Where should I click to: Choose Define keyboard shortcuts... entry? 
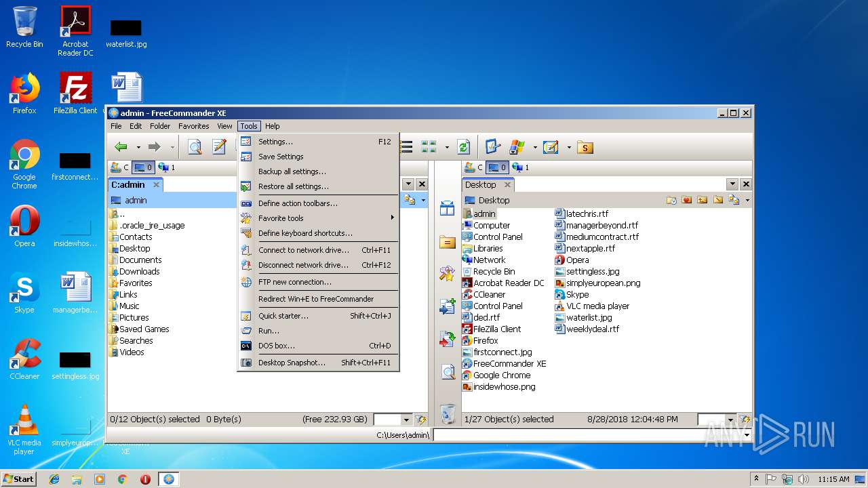pyautogui.click(x=317, y=233)
